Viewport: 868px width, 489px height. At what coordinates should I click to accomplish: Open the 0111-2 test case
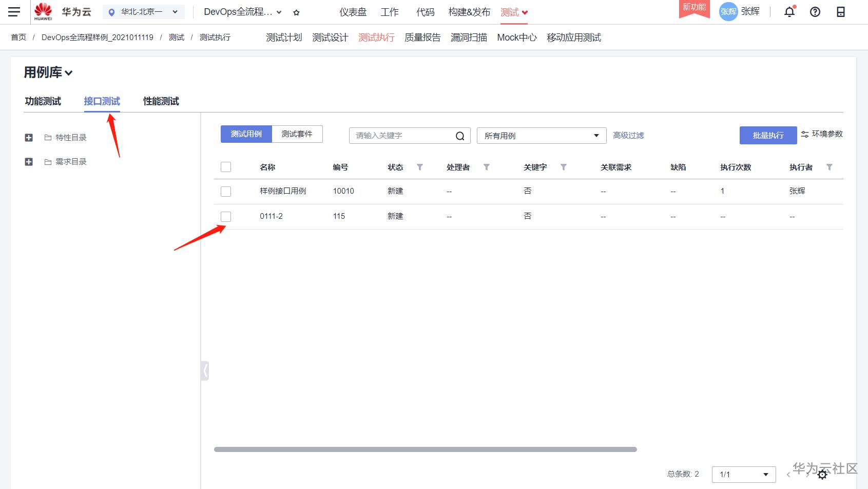[271, 216]
